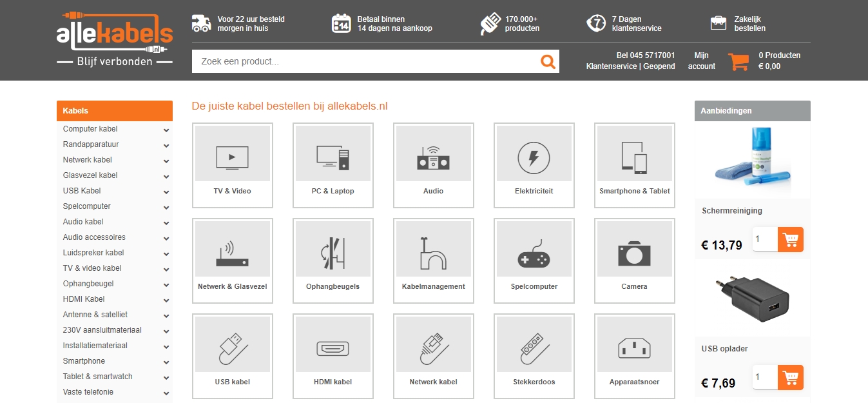Expand the Spelcomputer sidebar chevron
This screenshot has width=868, height=403.
tap(166, 207)
